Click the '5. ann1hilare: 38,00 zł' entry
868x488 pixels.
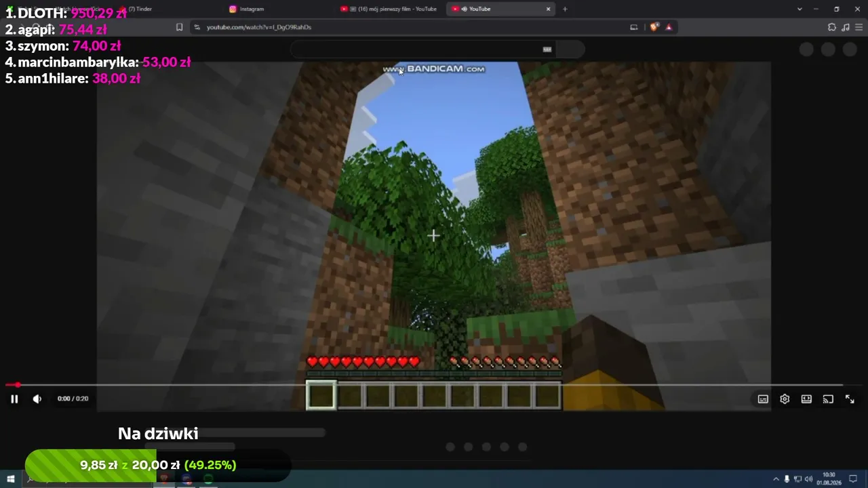pos(73,79)
